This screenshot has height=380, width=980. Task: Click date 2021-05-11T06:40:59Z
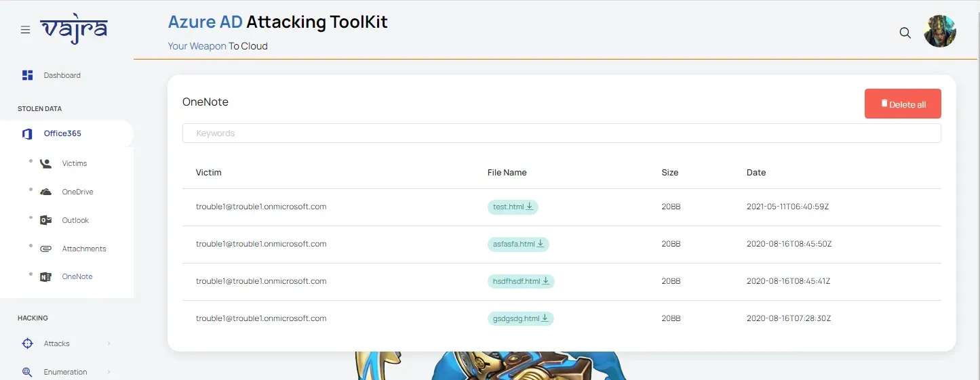(787, 207)
